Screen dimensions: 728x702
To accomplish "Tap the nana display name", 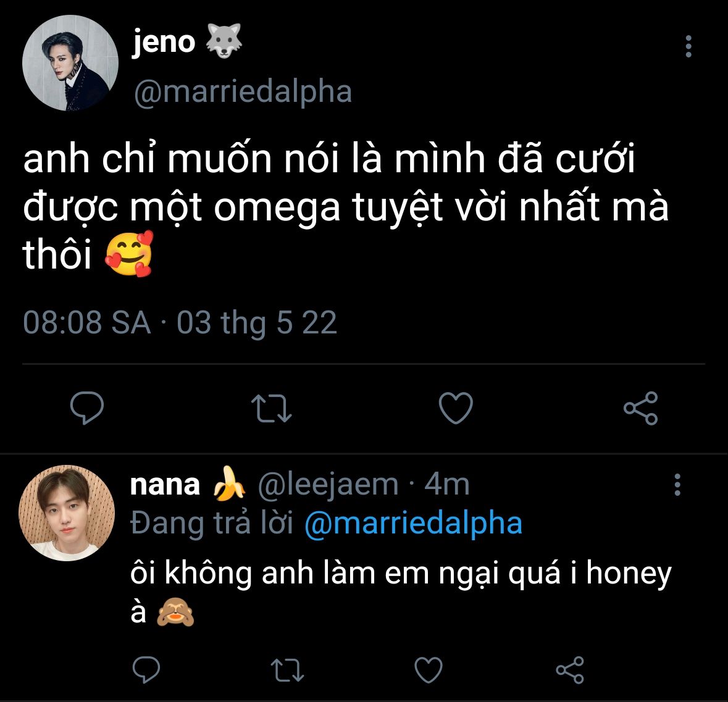I will click(x=165, y=485).
